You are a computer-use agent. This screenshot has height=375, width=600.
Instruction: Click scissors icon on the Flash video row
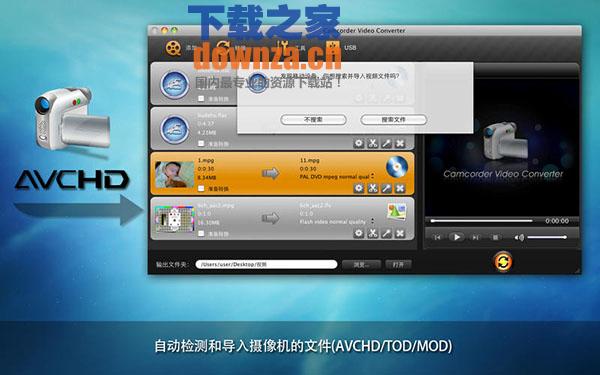tap(372, 233)
